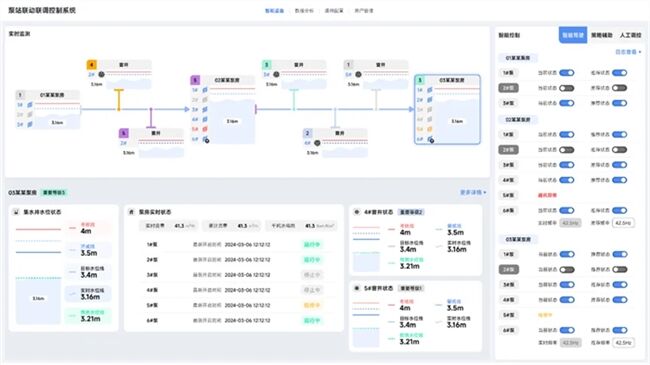Click green running status badge for 6# pump row
The image size is (650, 365).
click(x=312, y=320)
